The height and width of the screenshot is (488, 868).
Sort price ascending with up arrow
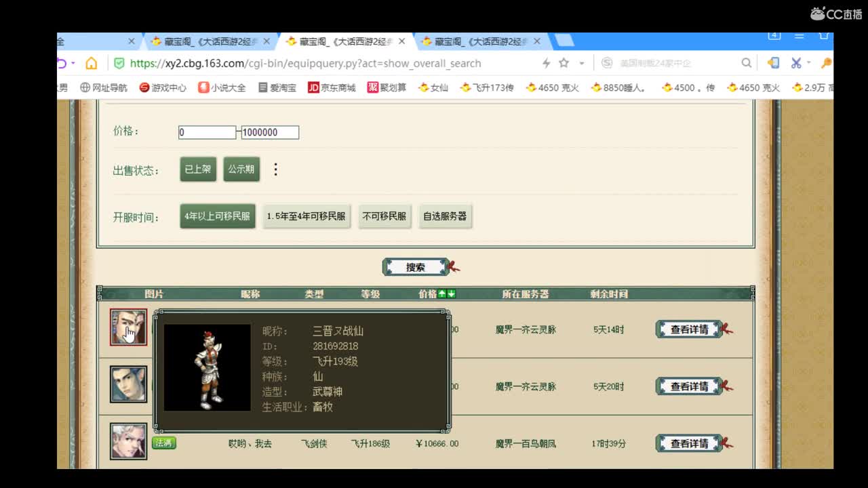442,294
